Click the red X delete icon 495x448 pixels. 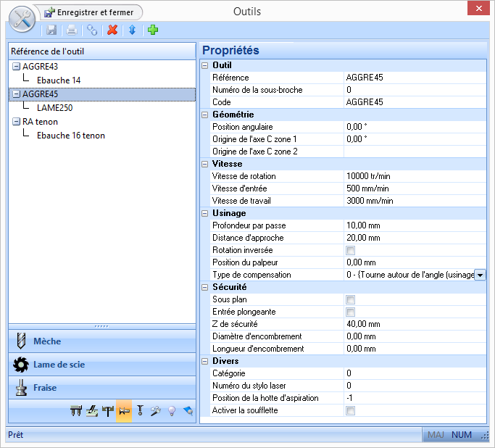point(112,30)
